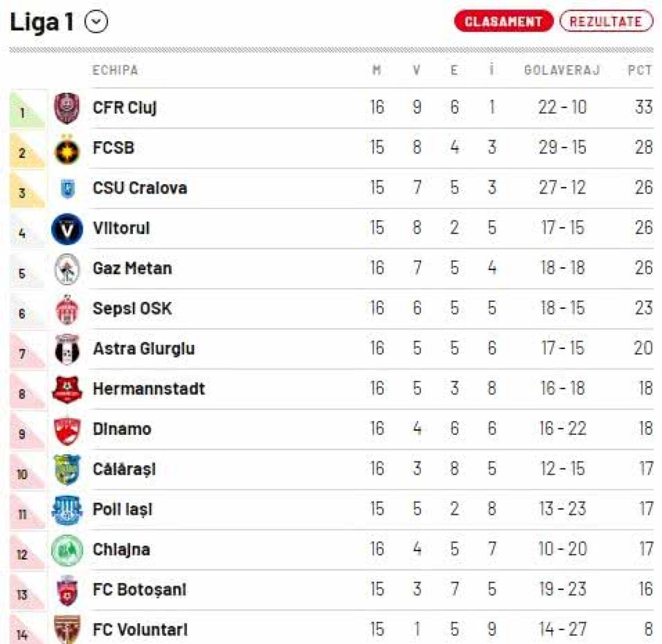This screenshot has width=662, height=644.
Task: Select the Sepsi OSK club logo
Action: [x=67, y=308]
